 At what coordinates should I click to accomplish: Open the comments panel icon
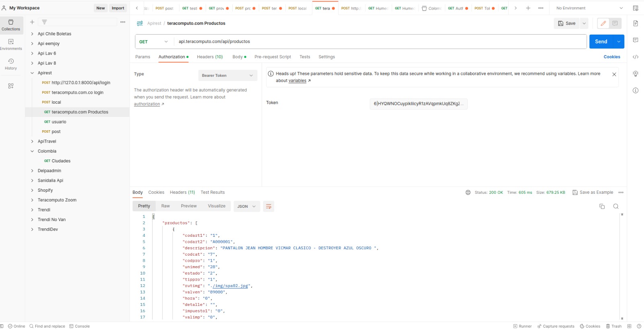pyautogui.click(x=636, y=40)
